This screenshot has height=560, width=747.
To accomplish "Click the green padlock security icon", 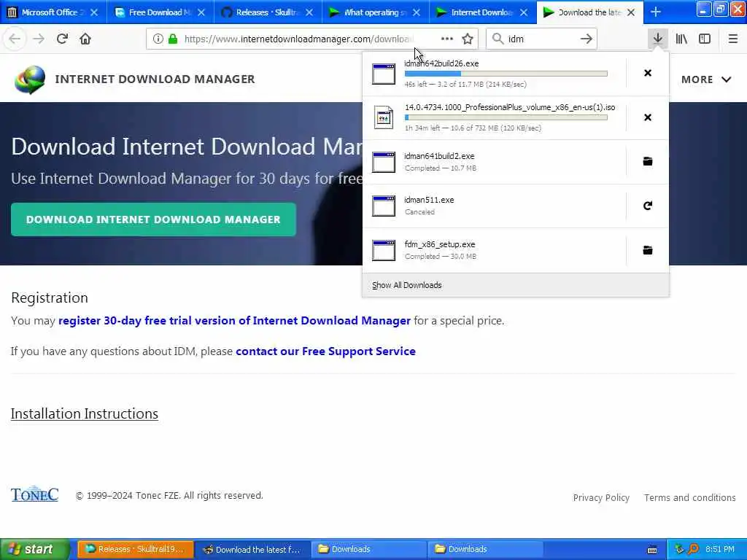I will [x=173, y=39].
